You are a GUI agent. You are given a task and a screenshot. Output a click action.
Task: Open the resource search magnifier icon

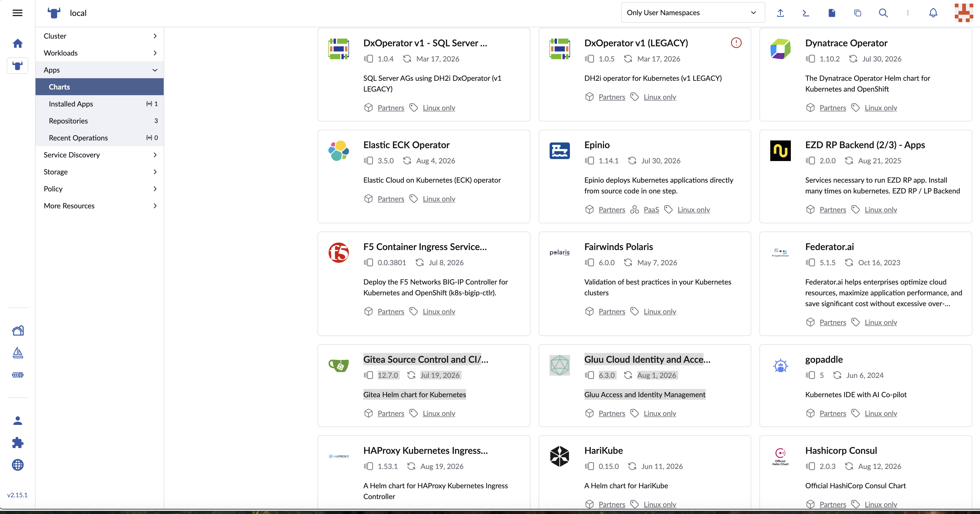coord(883,13)
